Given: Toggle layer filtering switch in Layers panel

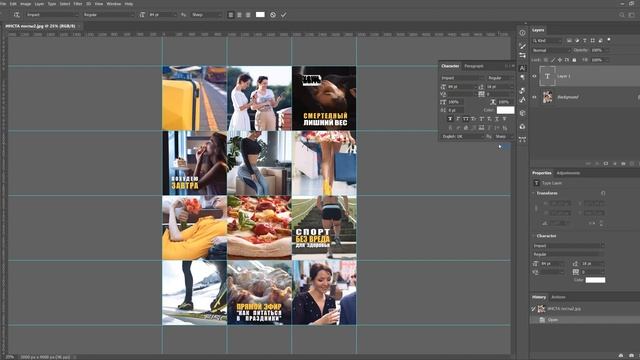Looking at the screenshot, I should click(x=609, y=40).
